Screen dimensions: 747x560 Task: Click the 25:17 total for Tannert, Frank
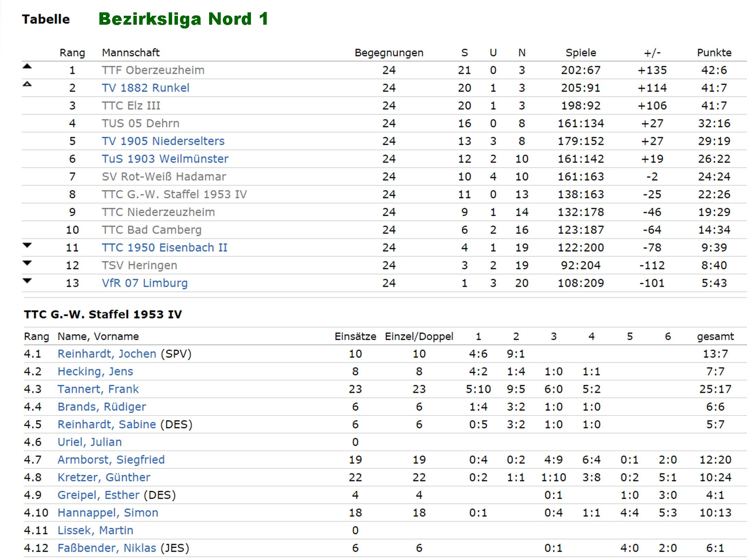[x=715, y=389]
